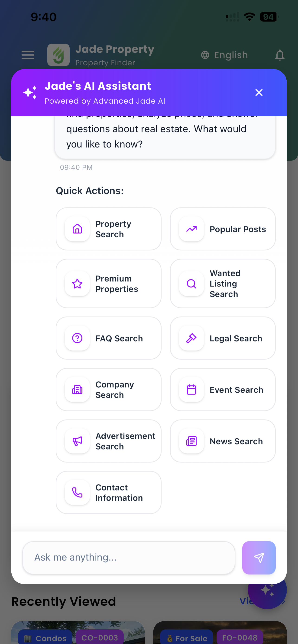Open the News Search quick action
Viewport: 298px width, 644px height.
pos(223,441)
